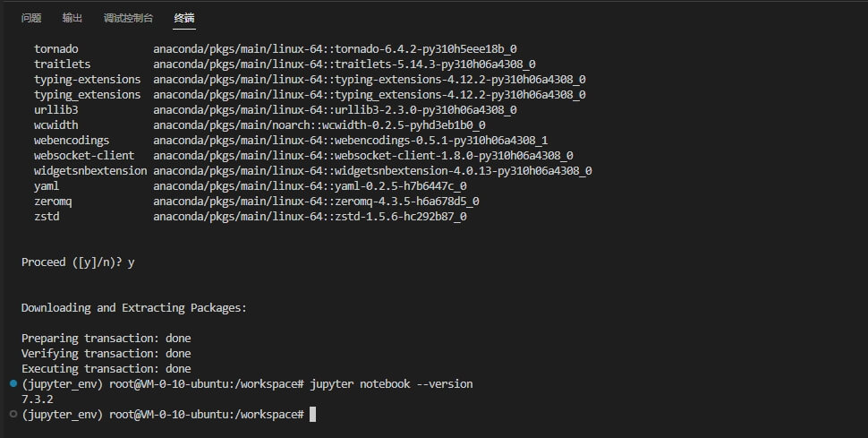
Task: Click the wcwidth noarch package path
Action: pyautogui.click(x=319, y=125)
